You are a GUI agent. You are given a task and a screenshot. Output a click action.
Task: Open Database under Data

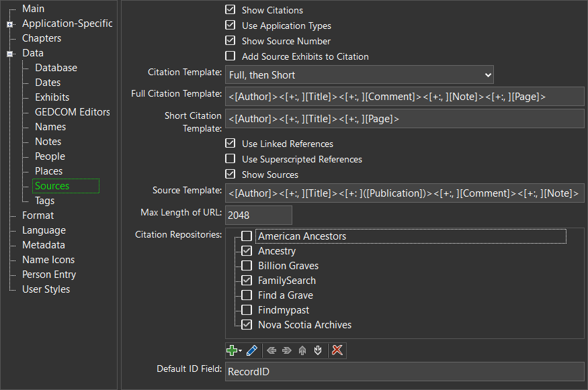[x=56, y=68]
